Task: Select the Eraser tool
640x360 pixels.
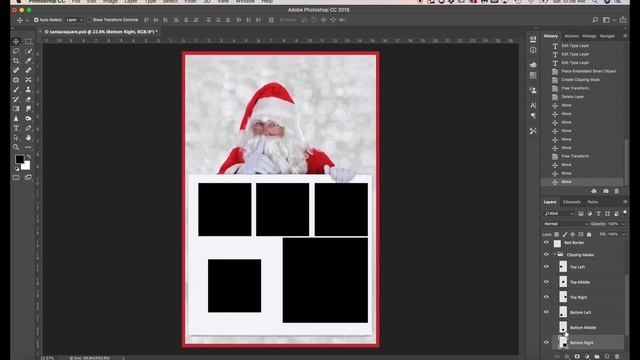Action: (28, 99)
